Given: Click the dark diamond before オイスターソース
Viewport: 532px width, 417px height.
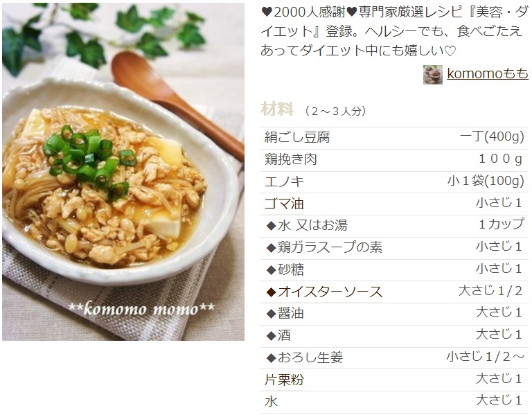Looking at the screenshot, I should [x=271, y=292].
